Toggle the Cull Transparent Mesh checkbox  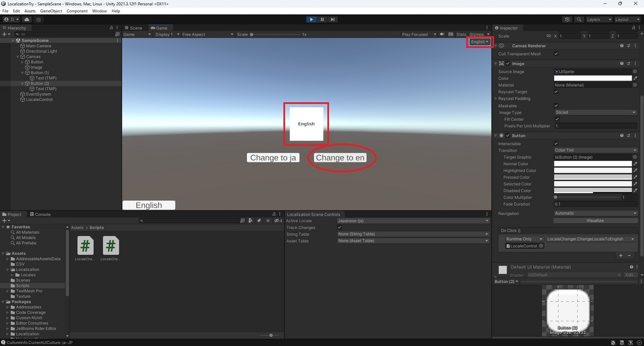click(557, 54)
